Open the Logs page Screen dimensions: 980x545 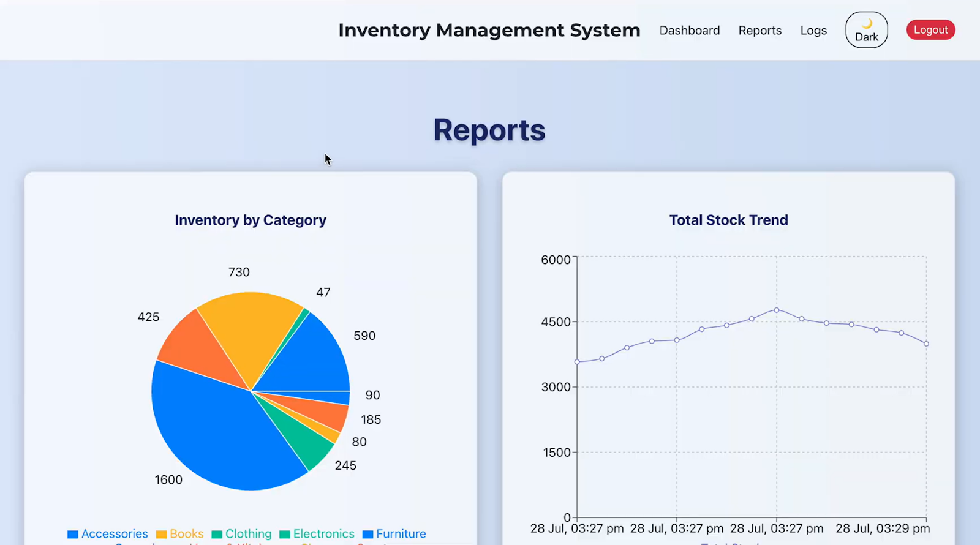[x=813, y=31]
